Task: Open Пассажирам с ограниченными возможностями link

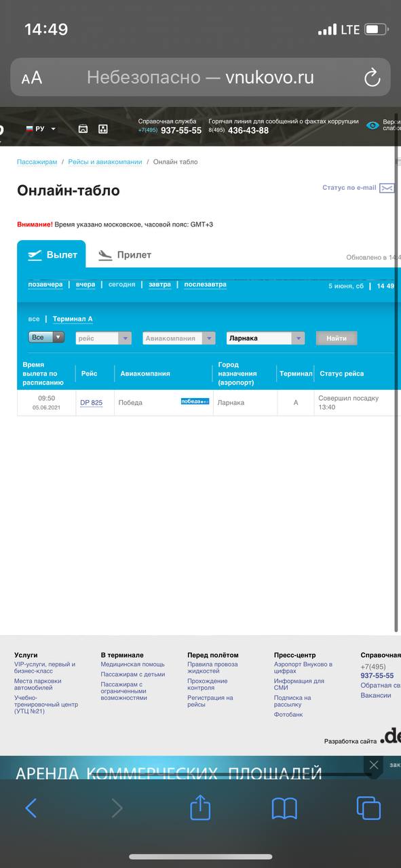Action: (x=124, y=691)
